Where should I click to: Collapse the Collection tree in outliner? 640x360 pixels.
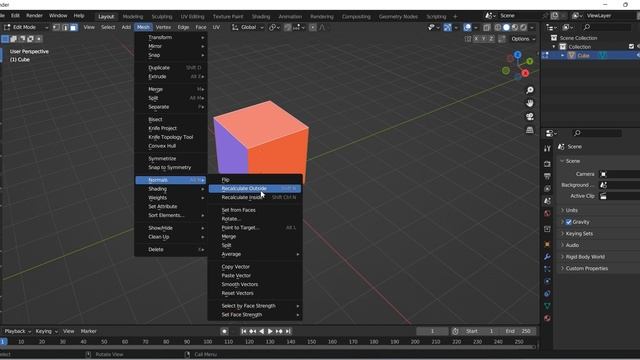[554, 47]
